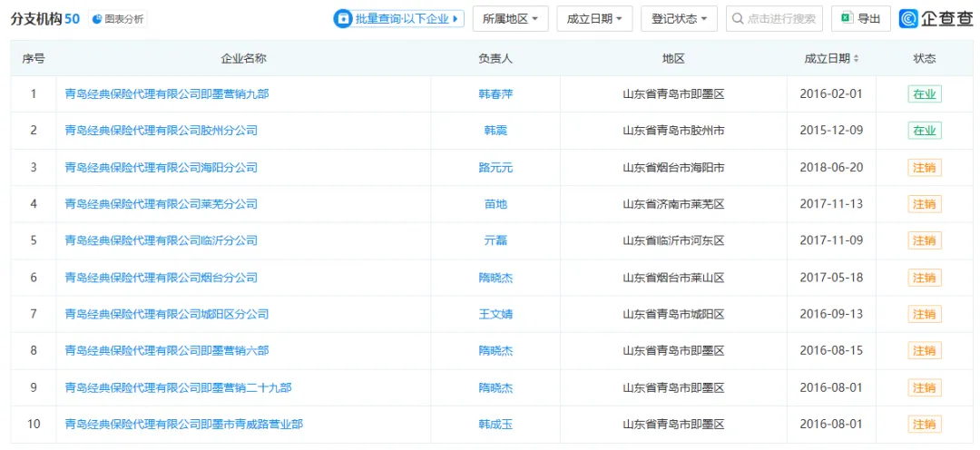Select date cell 2017-11-13
This screenshot has width=980, height=450.
(x=830, y=204)
